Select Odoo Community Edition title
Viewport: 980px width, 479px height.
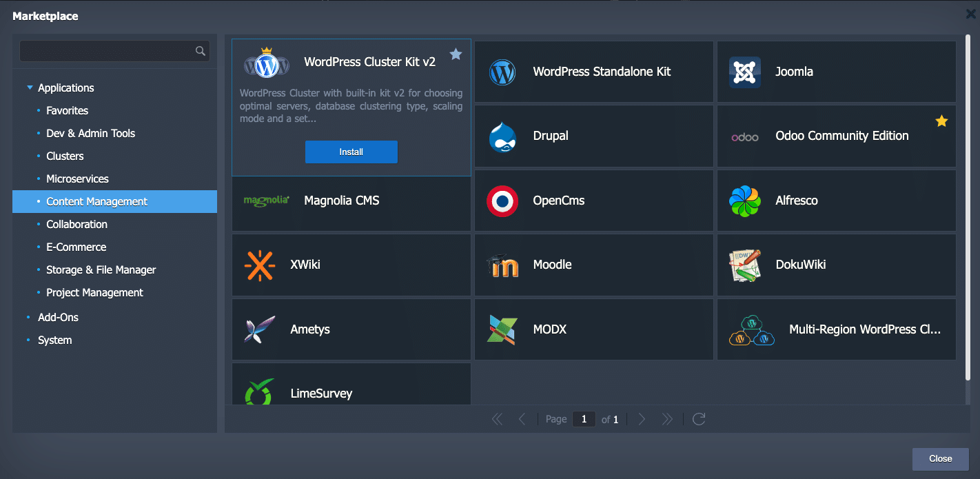click(x=842, y=136)
